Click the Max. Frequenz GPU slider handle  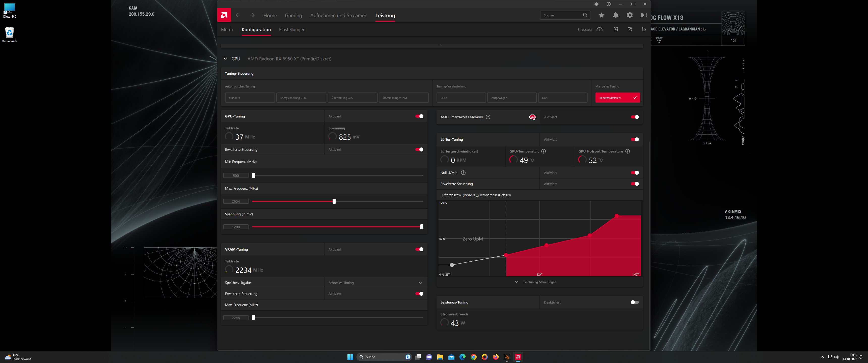(334, 201)
